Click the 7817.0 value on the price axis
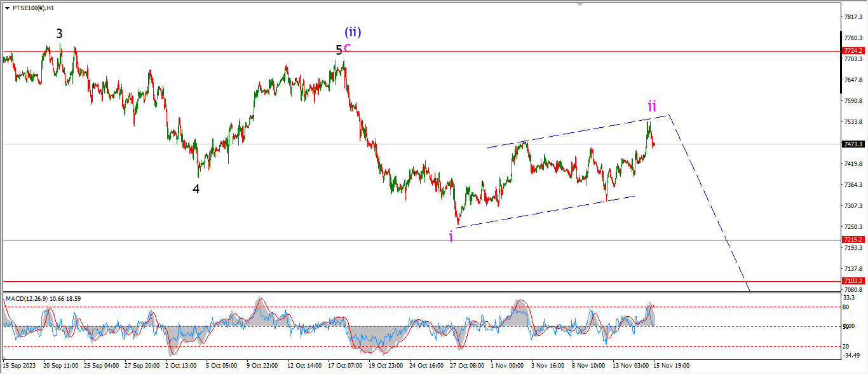The image size is (868, 374). pos(852,17)
